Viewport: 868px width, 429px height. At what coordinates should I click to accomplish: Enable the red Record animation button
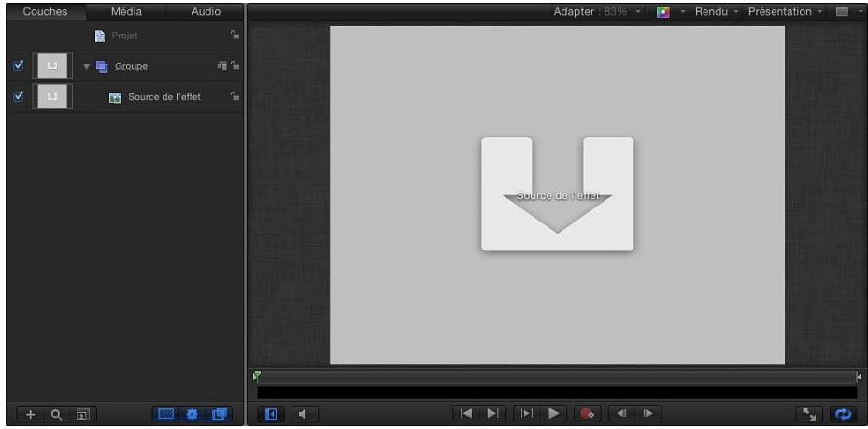588,413
